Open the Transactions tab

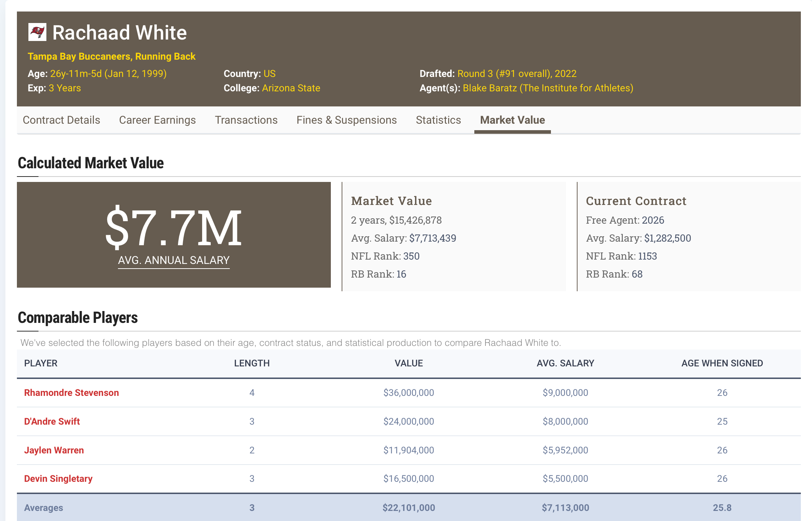[x=246, y=120]
